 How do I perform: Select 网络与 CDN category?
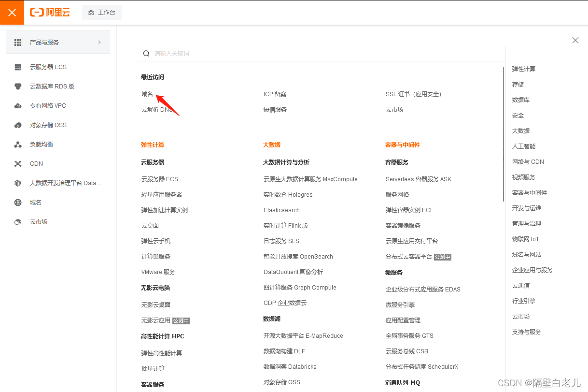click(x=528, y=162)
